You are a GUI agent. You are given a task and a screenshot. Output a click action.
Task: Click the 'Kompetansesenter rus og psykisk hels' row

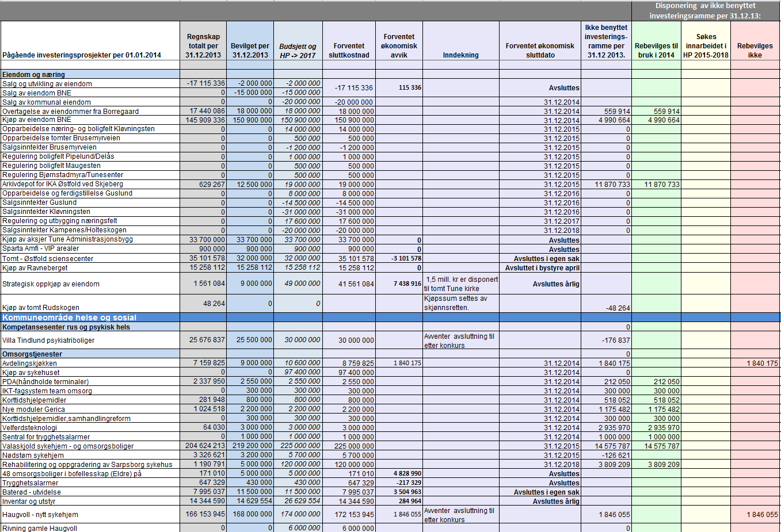(x=66, y=327)
